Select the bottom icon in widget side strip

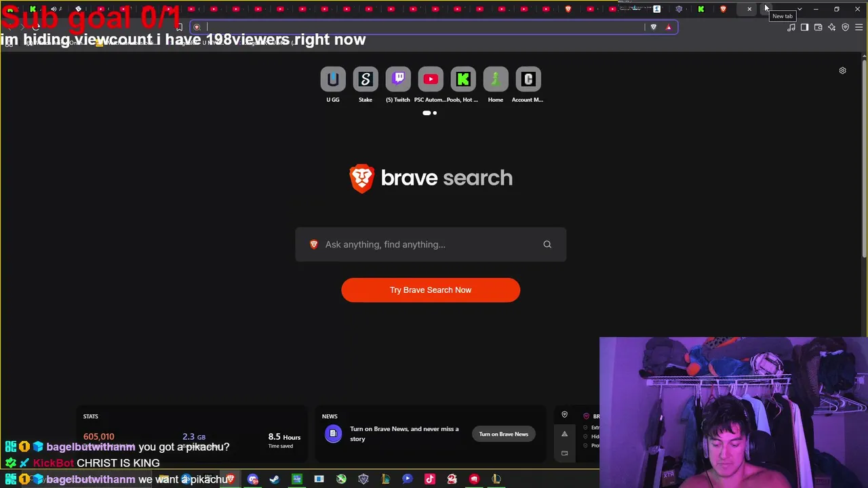(564, 453)
